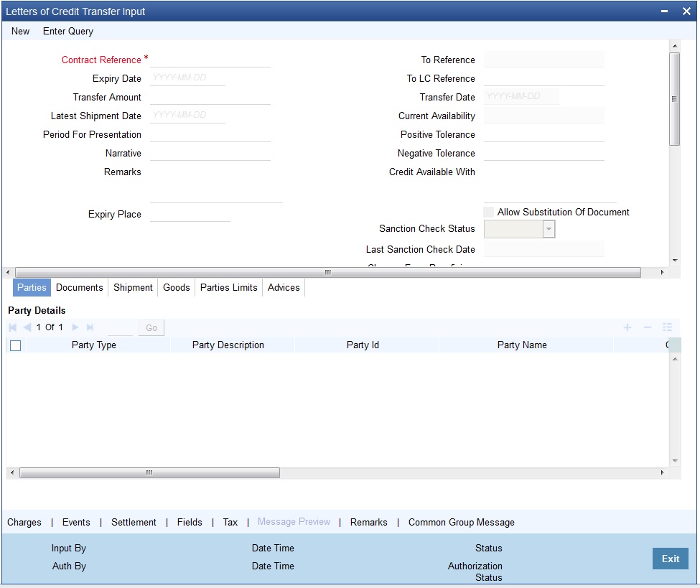700x588 pixels.
Task: Click the Exit button
Action: [x=671, y=559]
